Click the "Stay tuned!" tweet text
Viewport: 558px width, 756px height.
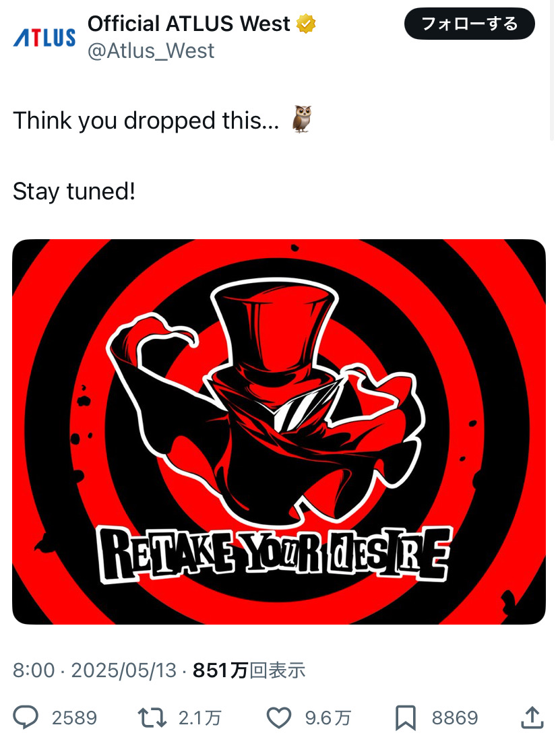click(73, 191)
